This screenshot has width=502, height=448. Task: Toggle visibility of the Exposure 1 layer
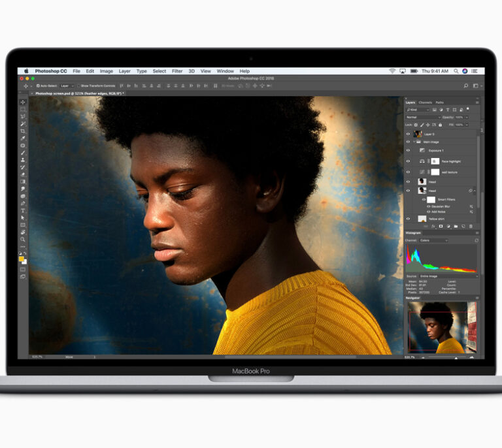coord(409,150)
